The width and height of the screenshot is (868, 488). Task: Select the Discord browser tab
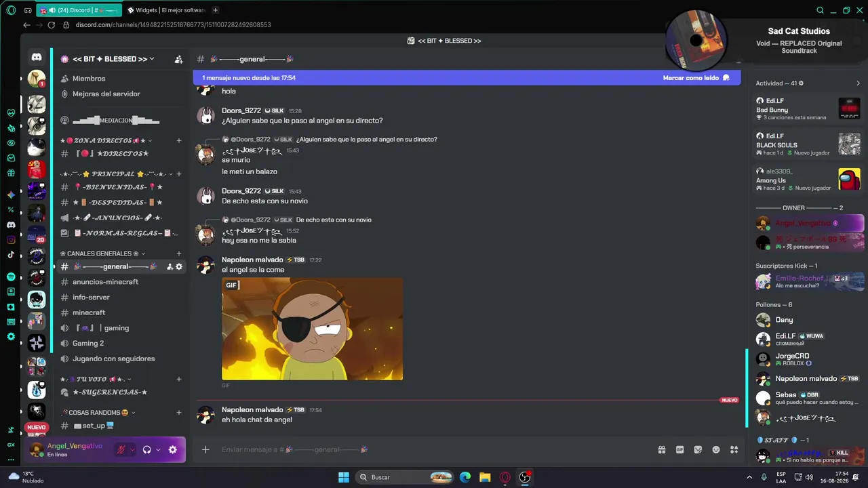click(x=80, y=10)
